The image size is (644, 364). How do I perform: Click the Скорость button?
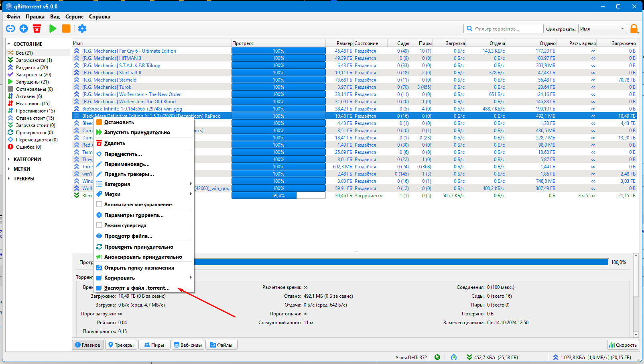click(x=623, y=345)
